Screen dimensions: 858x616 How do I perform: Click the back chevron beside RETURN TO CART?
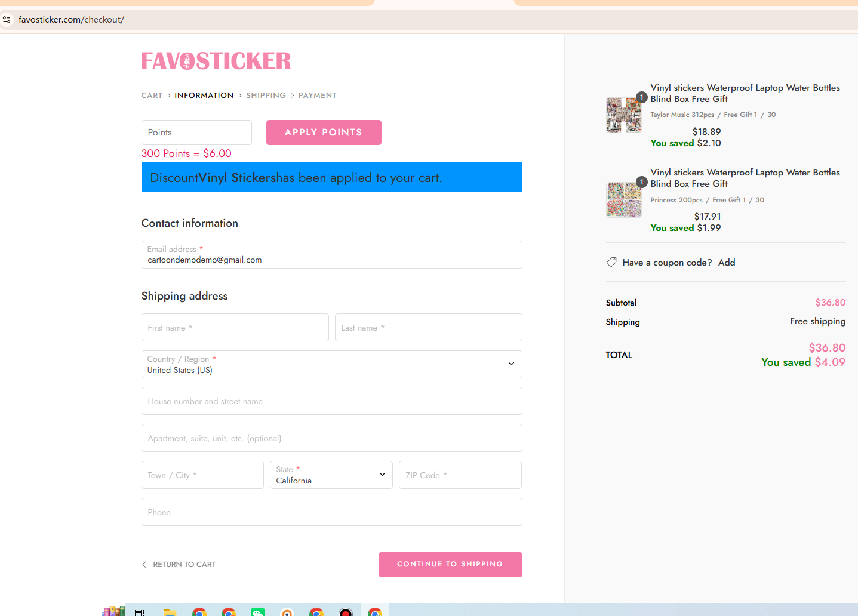[144, 564]
